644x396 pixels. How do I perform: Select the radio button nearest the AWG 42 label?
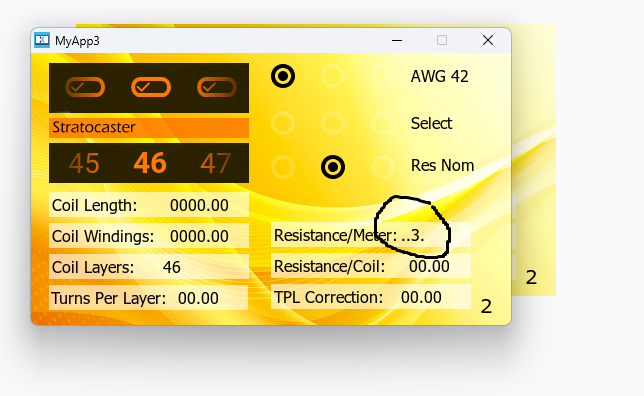point(383,76)
